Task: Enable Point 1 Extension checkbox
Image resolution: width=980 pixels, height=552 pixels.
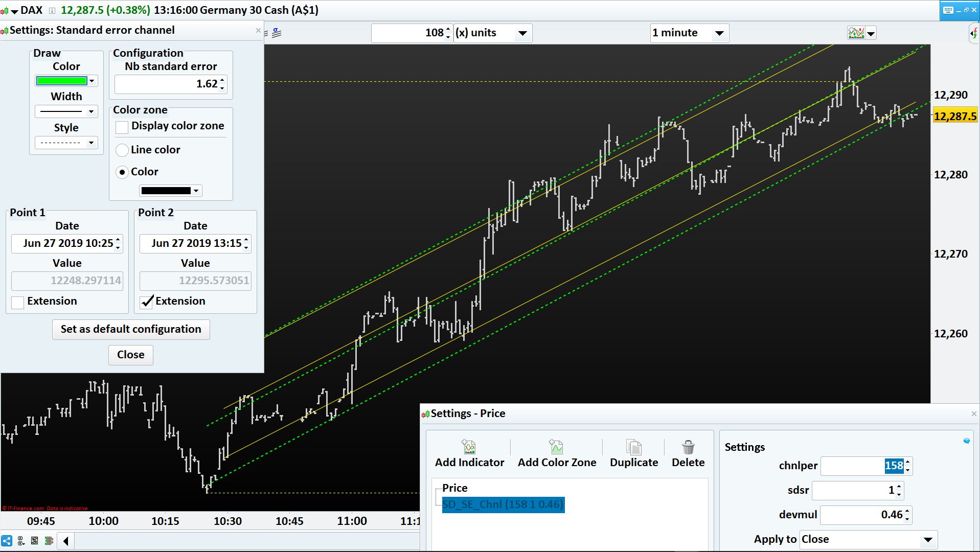Action: pyautogui.click(x=17, y=302)
